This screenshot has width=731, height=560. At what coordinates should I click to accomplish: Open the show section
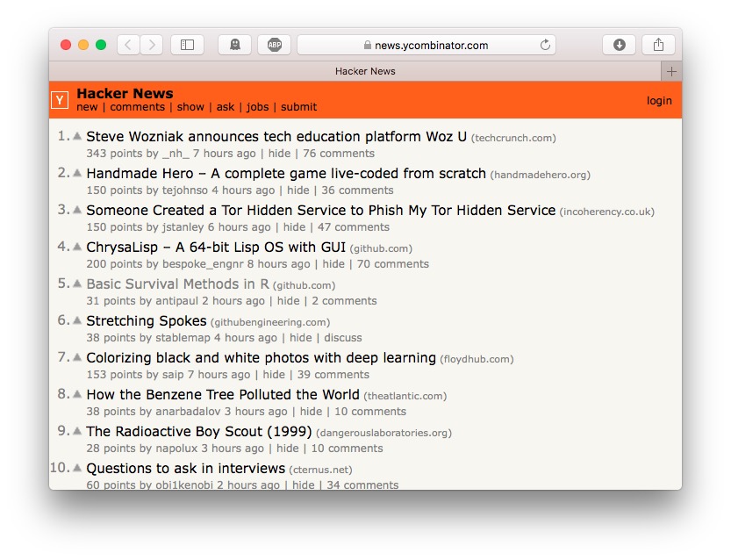tap(190, 107)
